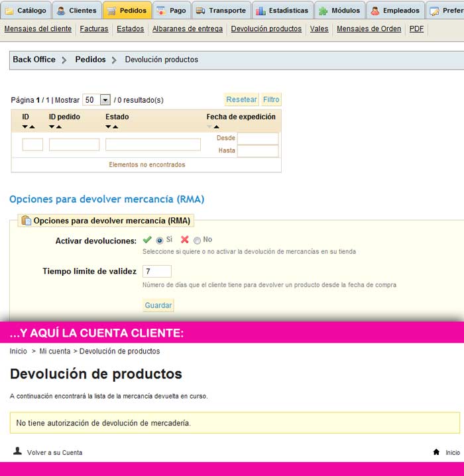Open Facturas submenu link
Image resolution: width=464 pixels, height=476 pixels.
pyautogui.click(x=94, y=29)
